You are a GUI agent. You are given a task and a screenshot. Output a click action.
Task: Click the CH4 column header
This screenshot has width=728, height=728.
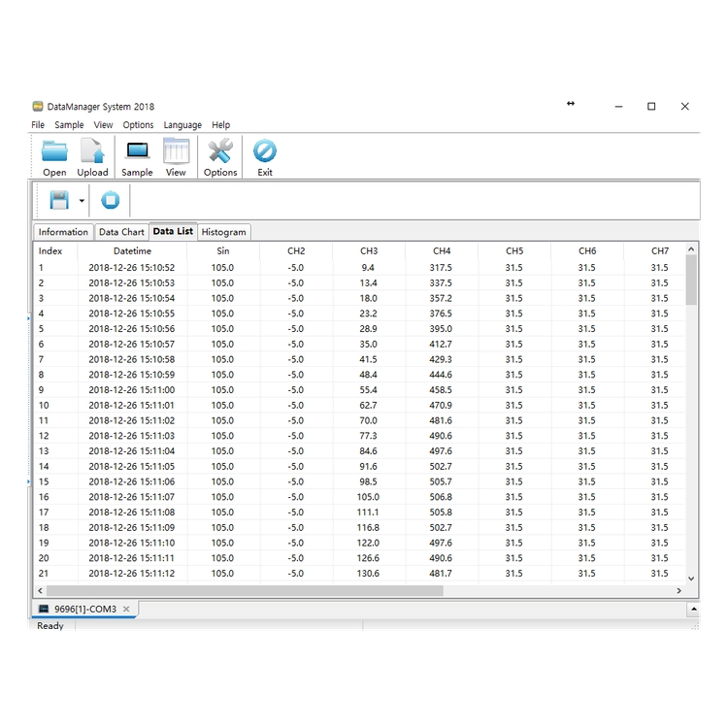[x=442, y=250]
